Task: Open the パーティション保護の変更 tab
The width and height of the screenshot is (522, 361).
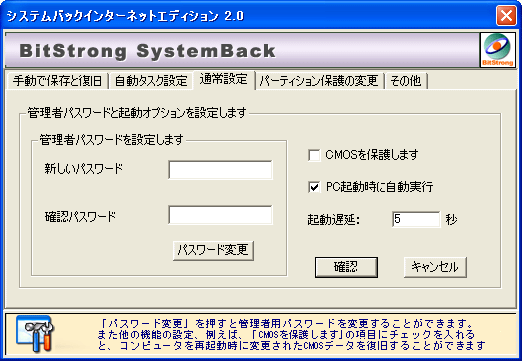Action: coord(319,81)
